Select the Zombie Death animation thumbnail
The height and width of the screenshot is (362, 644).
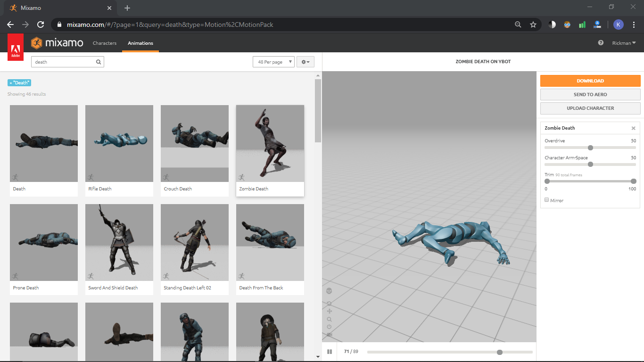click(270, 144)
